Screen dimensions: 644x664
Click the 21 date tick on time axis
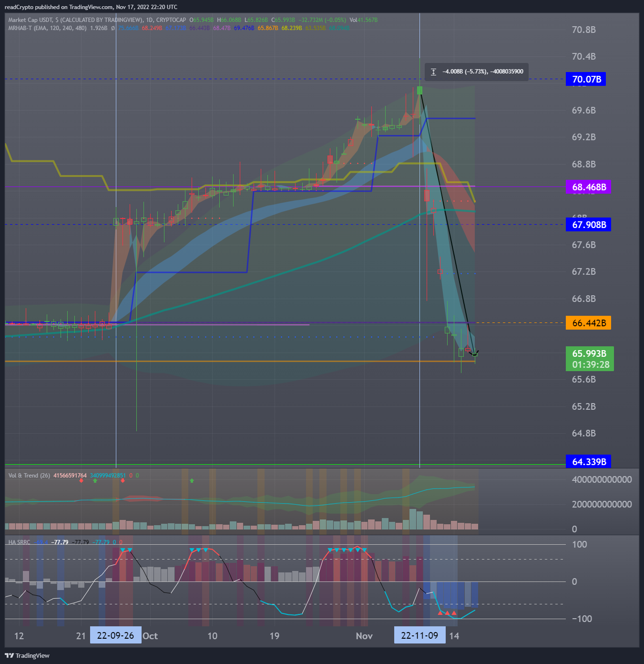[x=81, y=636]
